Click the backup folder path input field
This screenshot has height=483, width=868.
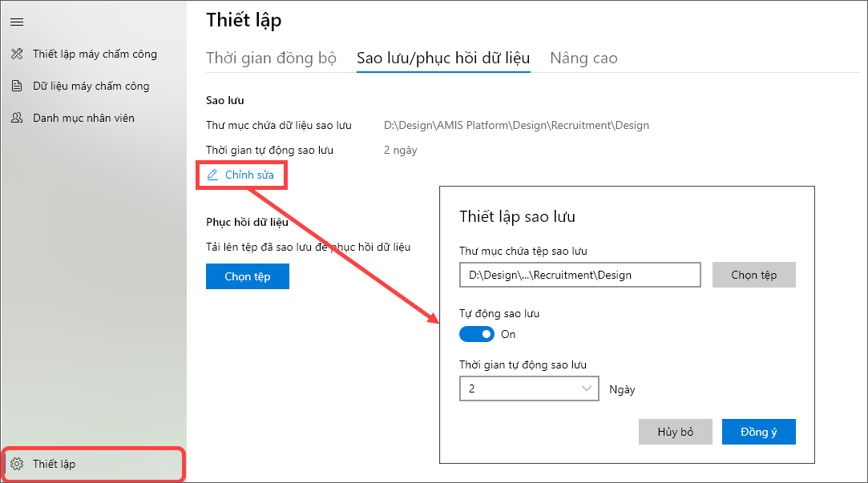[x=580, y=275]
